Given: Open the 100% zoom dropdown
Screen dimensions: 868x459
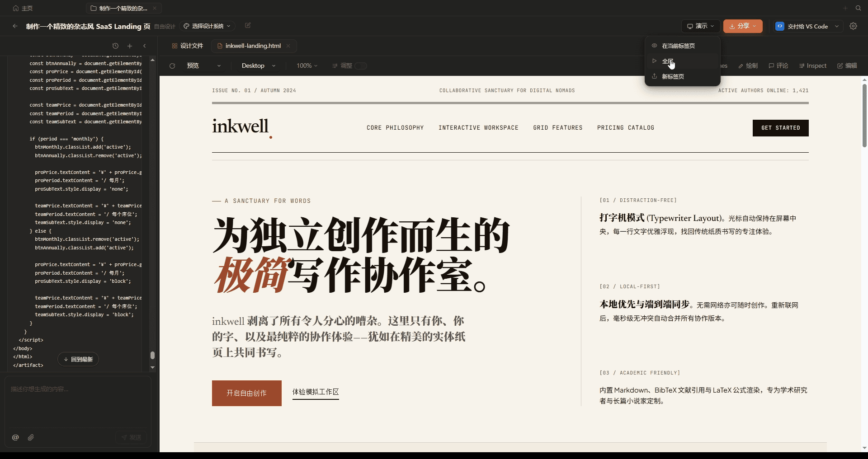Looking at the screenshot, I should click(307, 66).
